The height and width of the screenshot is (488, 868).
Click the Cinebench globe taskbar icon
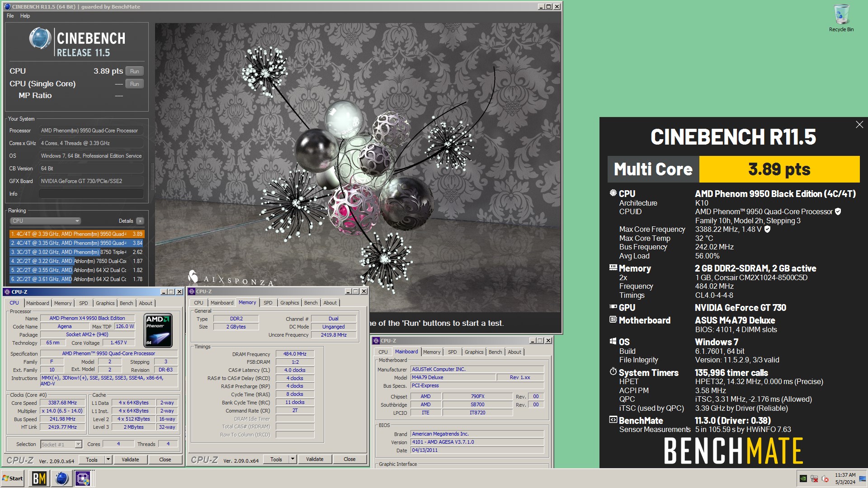coord(61,478)
